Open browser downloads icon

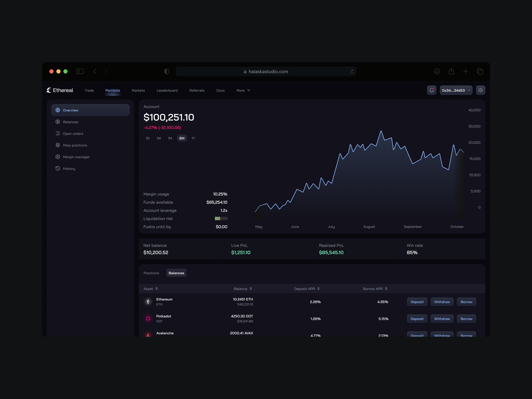[x=437, y=71]
